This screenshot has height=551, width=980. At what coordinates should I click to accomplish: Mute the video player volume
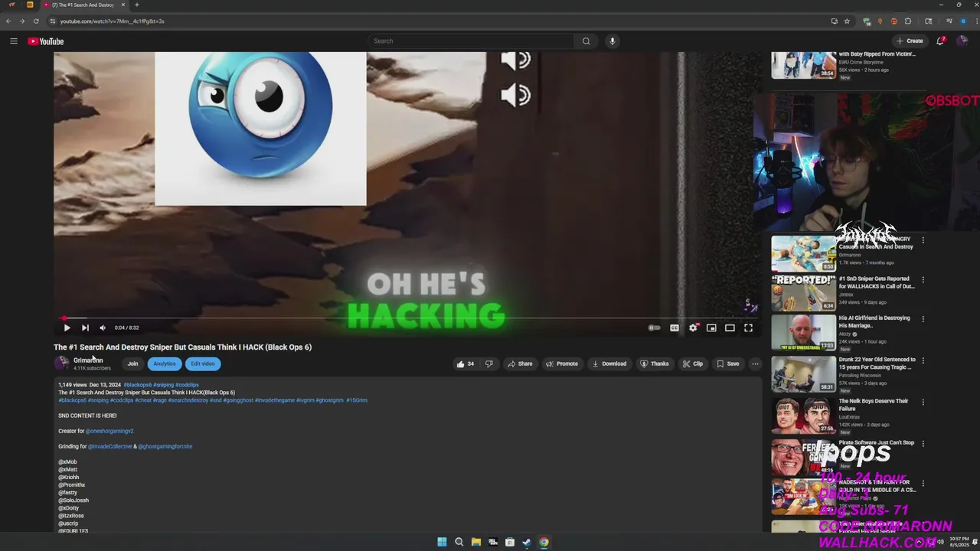click(103, 328)
